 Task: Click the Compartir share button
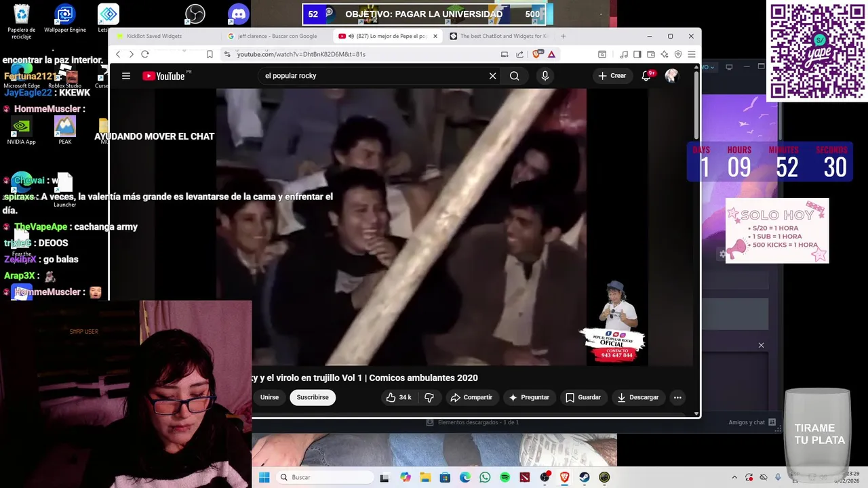tap(471, 397)
